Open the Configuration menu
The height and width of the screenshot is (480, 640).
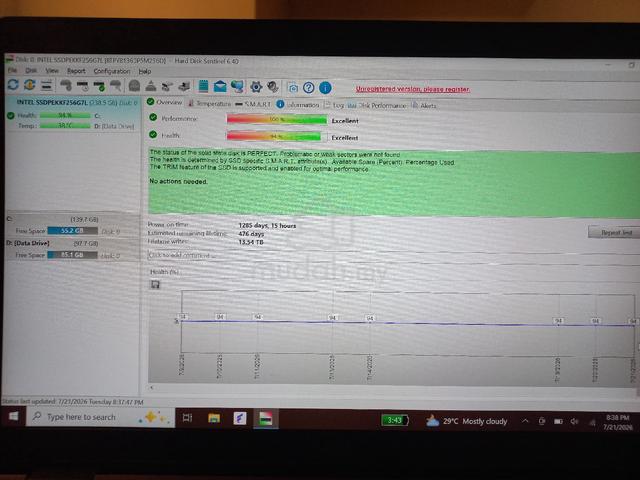tap(112, 71)
